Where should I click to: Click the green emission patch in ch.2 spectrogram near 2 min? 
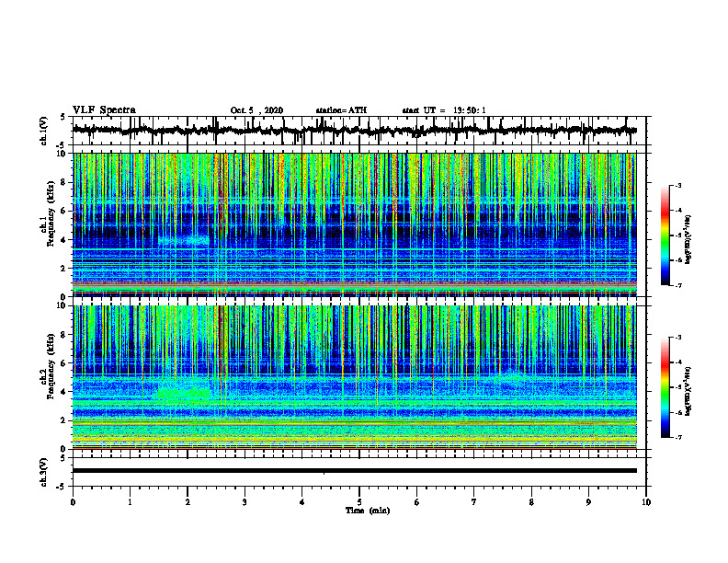click(184, 393)
